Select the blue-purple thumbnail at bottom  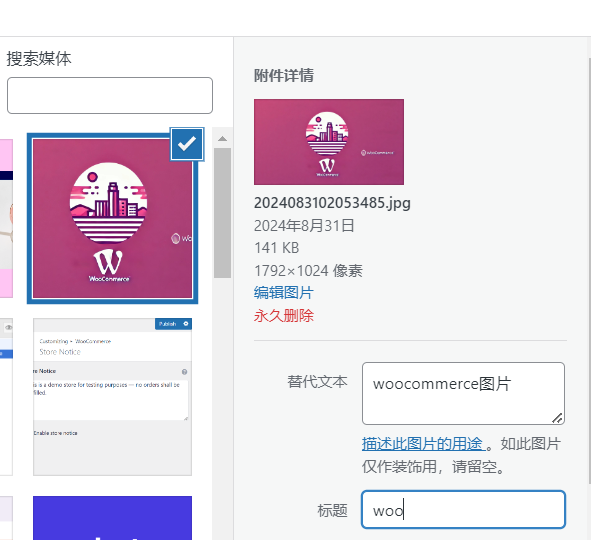112,518
